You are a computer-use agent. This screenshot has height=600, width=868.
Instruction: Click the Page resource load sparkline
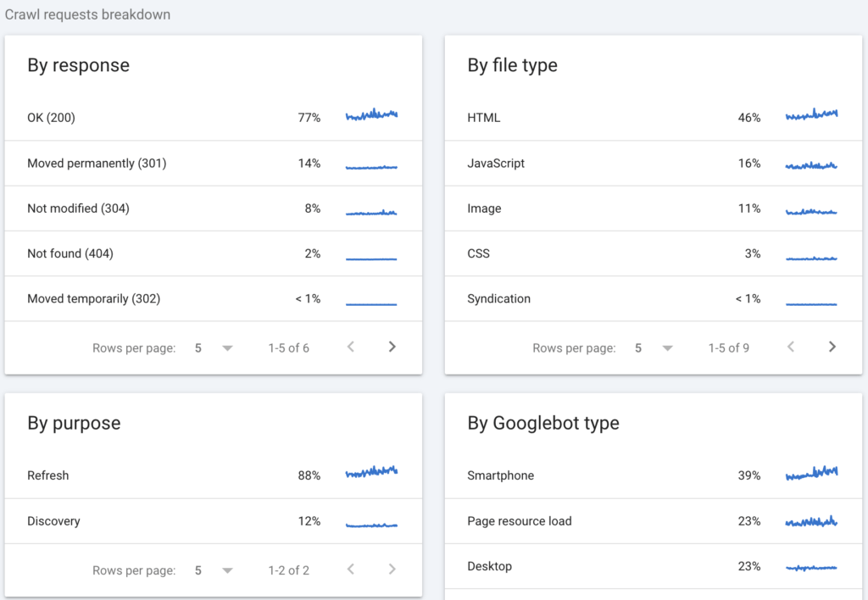pyautogui.click(x=811, y=521)
